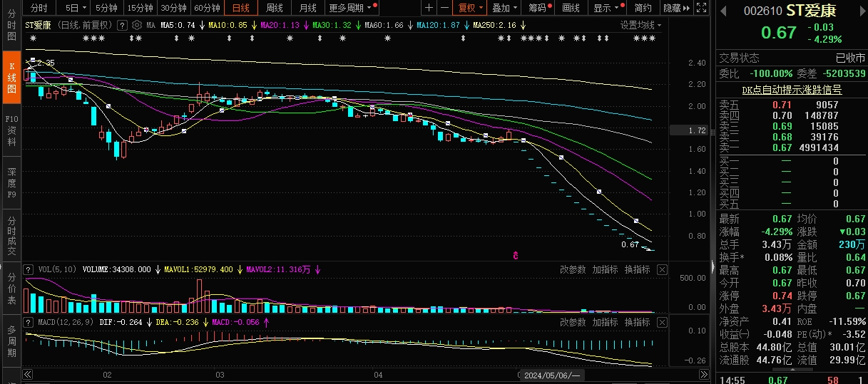The height and width of the screenshot is (384, 868).
Task: Click 换指标 in the MACD panel
Action: (x=637, y=323)
